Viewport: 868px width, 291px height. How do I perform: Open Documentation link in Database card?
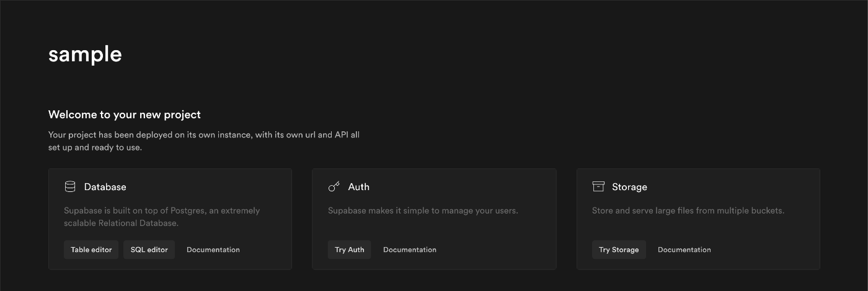[213, 250]
